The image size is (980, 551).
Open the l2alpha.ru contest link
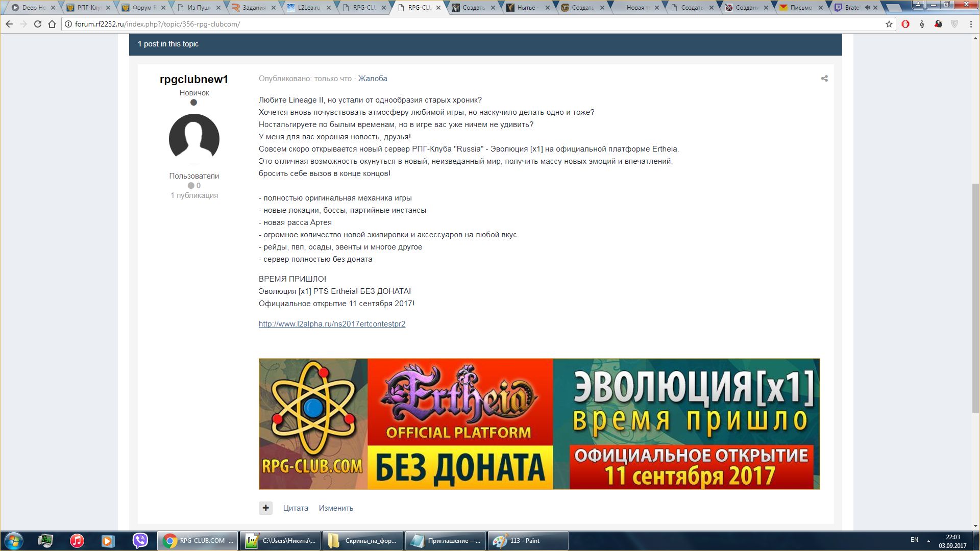click(x=332, y=324)
